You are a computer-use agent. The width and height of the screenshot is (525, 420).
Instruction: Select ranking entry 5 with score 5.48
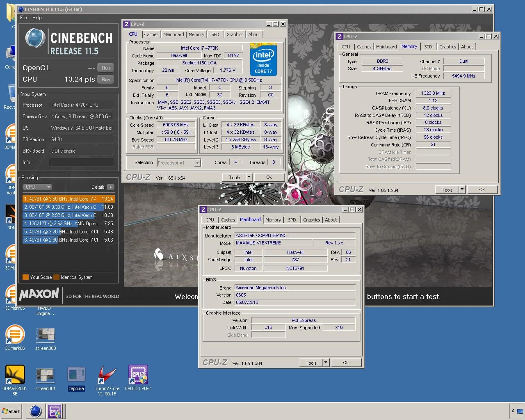pyautogui.click(x=68, y=232)
